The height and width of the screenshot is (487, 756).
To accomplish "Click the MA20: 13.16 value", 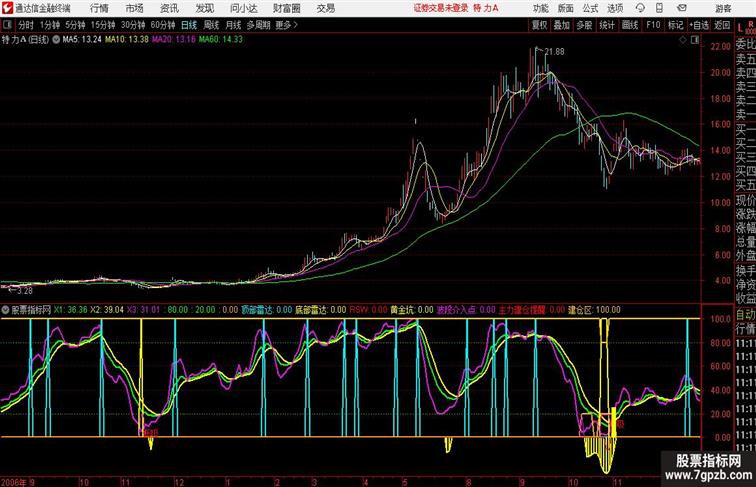I will [x=174, y=40].
